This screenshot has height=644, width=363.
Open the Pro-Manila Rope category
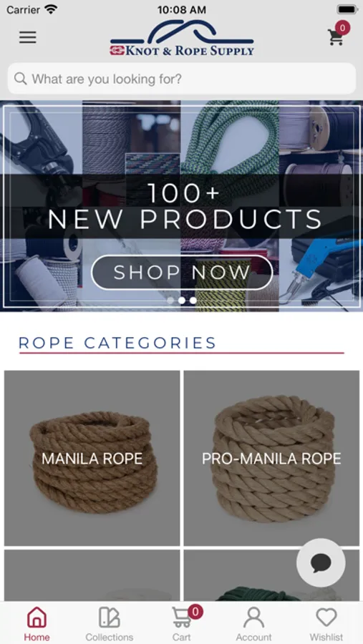(x=271, y=458)
